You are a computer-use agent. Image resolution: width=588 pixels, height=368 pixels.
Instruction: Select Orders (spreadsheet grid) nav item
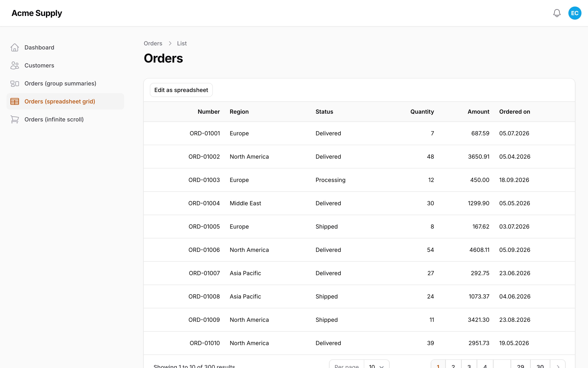(x=65, y=101)
